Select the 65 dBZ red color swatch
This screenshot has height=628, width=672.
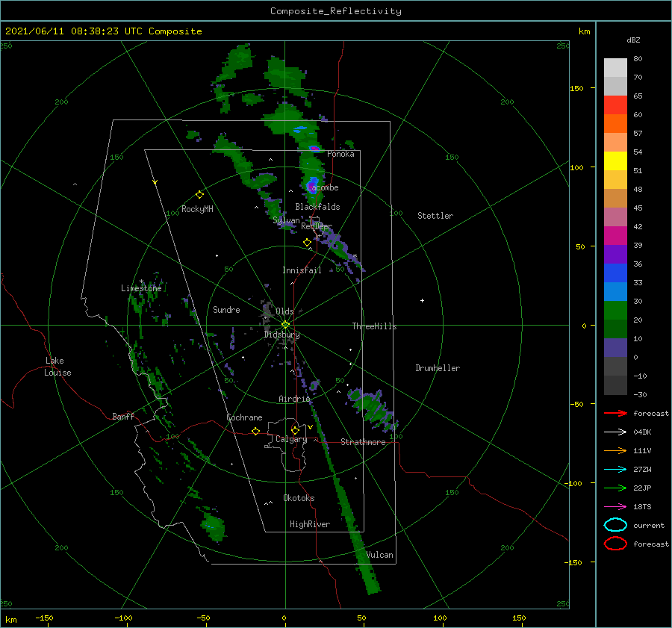(615, 105)
